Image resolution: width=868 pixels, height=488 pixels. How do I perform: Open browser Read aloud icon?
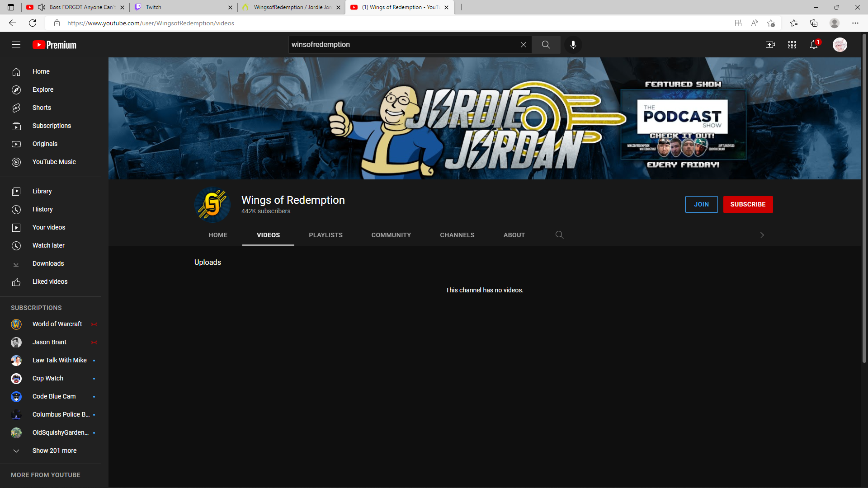755,23
